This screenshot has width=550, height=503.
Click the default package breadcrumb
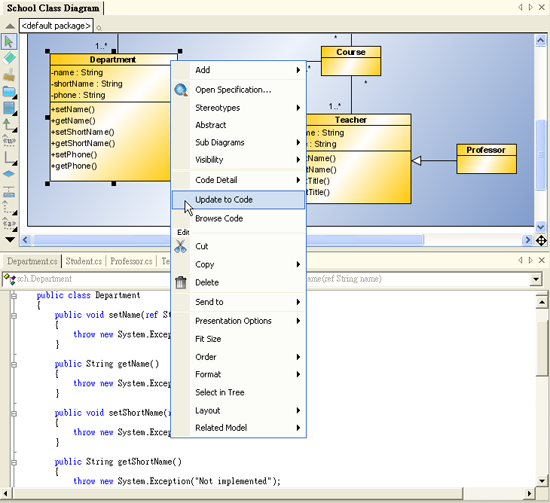pos(56,26)
